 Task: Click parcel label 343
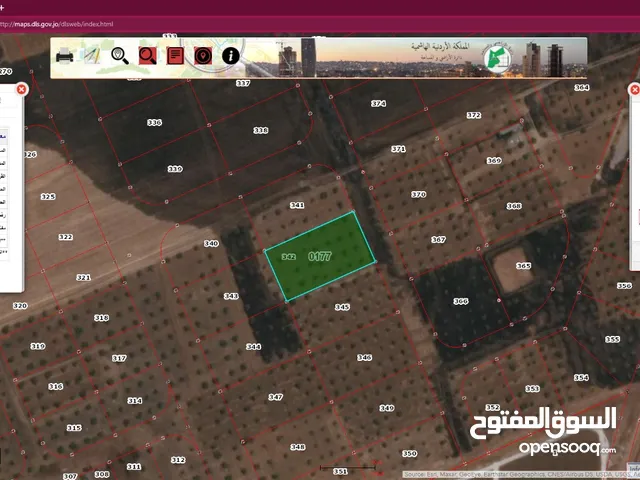[x=231, y=296]
